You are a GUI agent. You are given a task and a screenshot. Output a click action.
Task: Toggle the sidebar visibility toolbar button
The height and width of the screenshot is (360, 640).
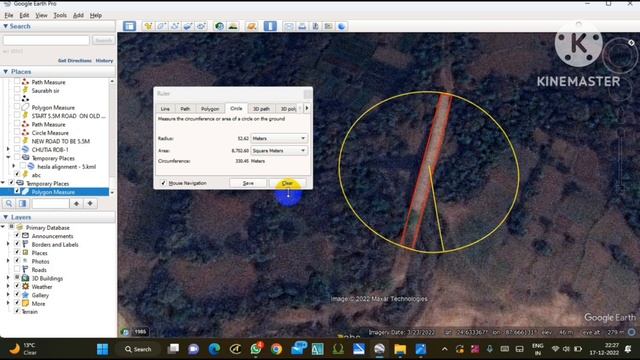[x=129, y=26]
